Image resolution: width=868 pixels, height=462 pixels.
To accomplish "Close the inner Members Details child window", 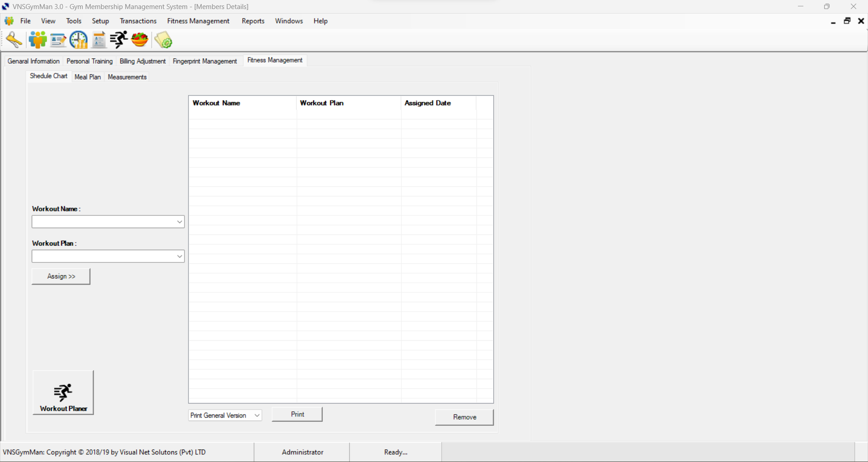I will tap(861, 21).
